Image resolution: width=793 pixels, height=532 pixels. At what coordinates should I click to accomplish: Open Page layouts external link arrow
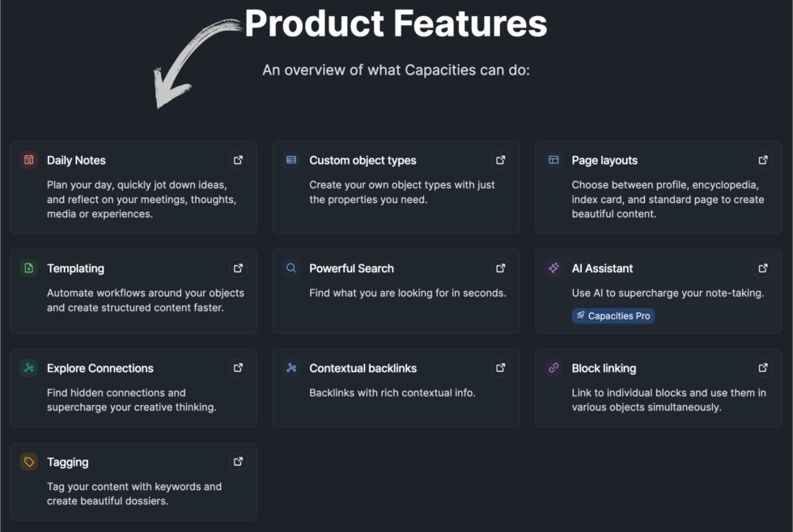(x=762, y=160)
